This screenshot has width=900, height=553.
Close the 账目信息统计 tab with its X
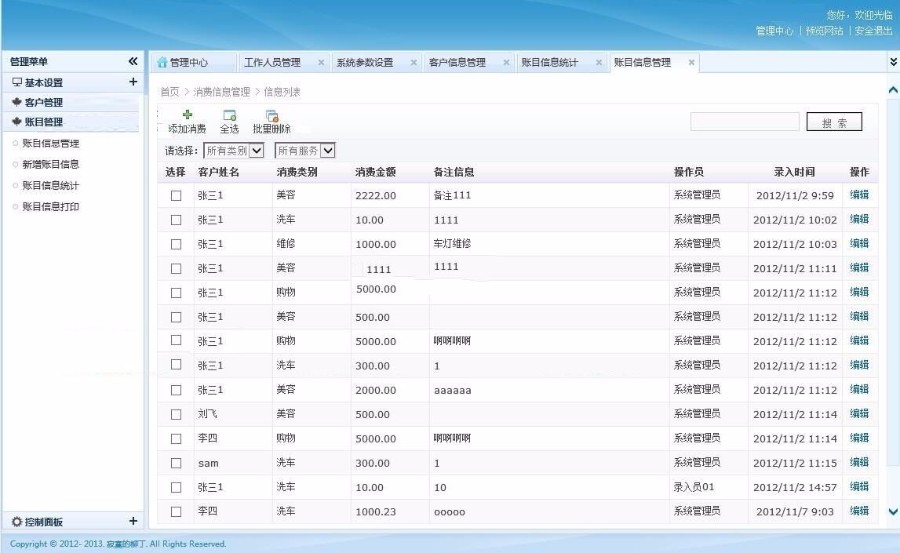[599, 62]
